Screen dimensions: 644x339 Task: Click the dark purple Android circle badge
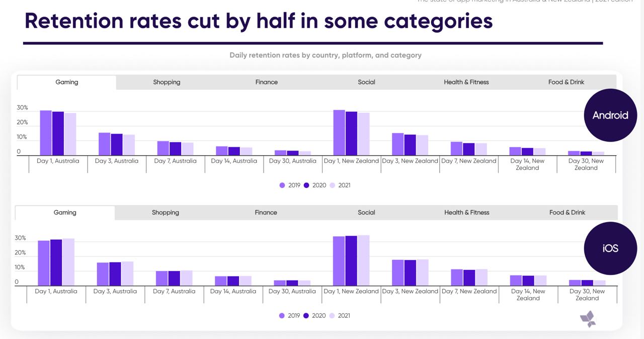[610, 115]
